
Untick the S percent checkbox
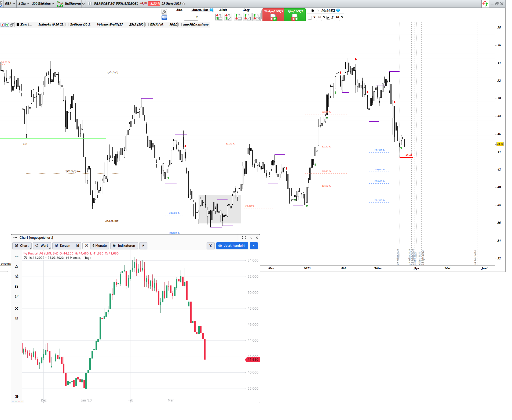coord(328,18)
